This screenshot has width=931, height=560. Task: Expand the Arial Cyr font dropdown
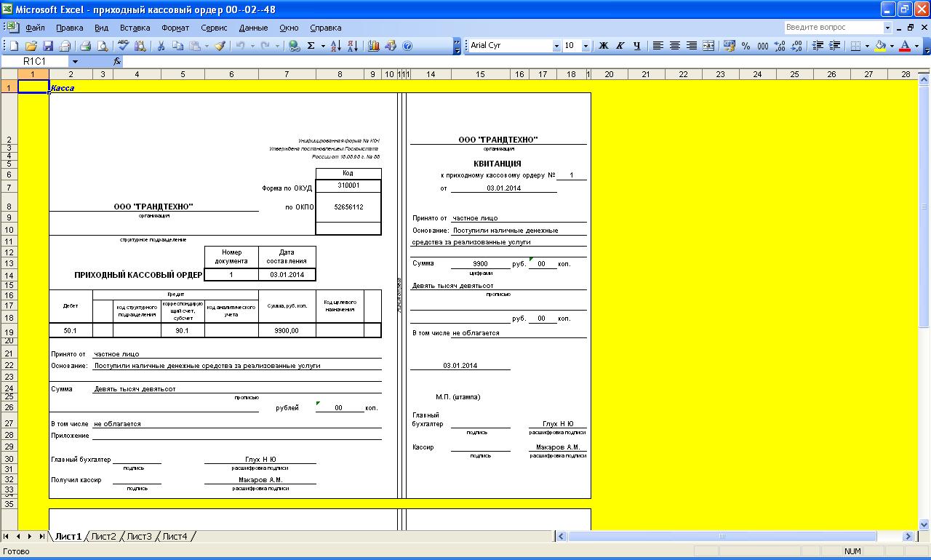(556, 46)
